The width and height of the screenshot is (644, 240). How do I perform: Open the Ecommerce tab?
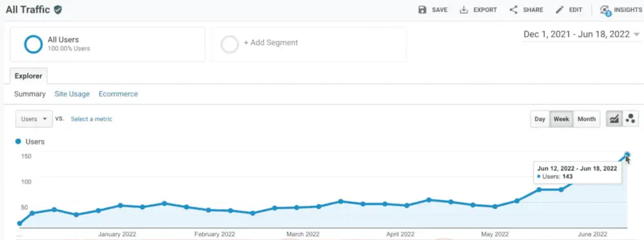pyautogui.click(x=118, y=94)
